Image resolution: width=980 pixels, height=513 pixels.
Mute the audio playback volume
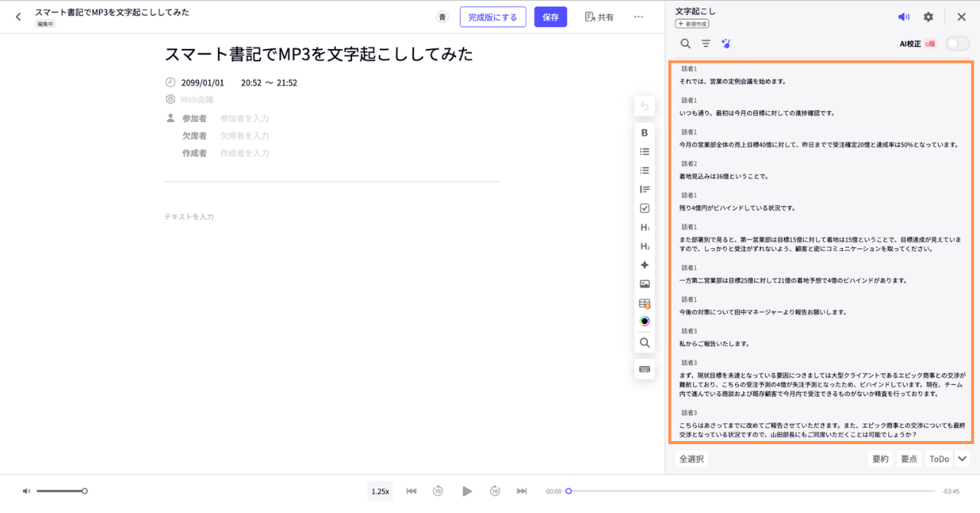click(x=27, y=491)
